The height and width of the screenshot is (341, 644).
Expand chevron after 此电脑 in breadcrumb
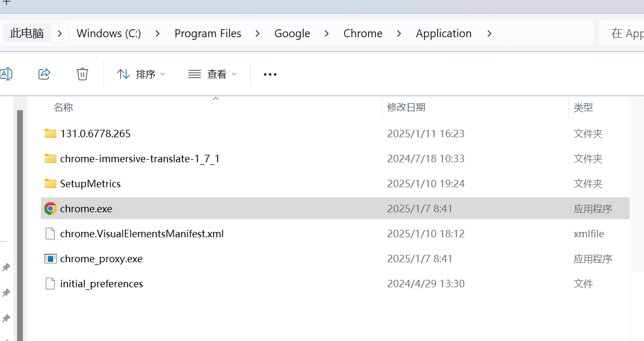tap(60, 34)
